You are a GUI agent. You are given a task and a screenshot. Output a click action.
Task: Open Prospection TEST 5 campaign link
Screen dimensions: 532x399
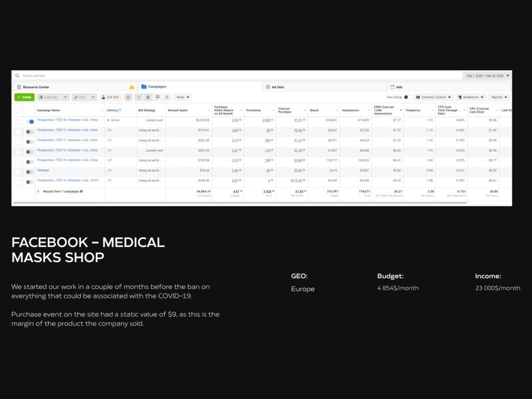[x=67, y=160]
